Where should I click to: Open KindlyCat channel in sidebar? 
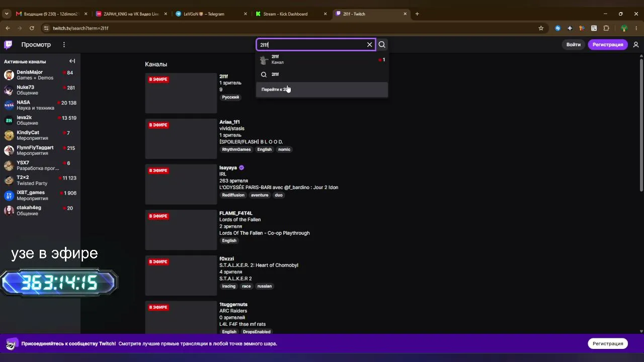tap(40, 135)
